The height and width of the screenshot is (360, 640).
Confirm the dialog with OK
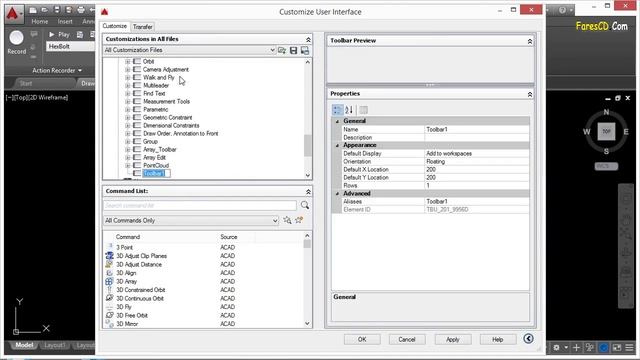[x=362, y=339]
